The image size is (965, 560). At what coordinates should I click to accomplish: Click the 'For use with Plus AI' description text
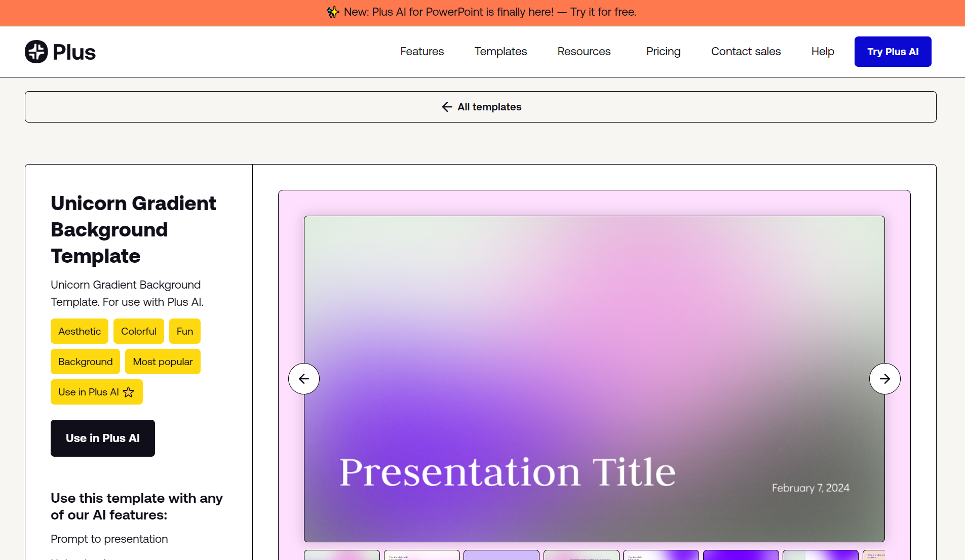[153, 302]
